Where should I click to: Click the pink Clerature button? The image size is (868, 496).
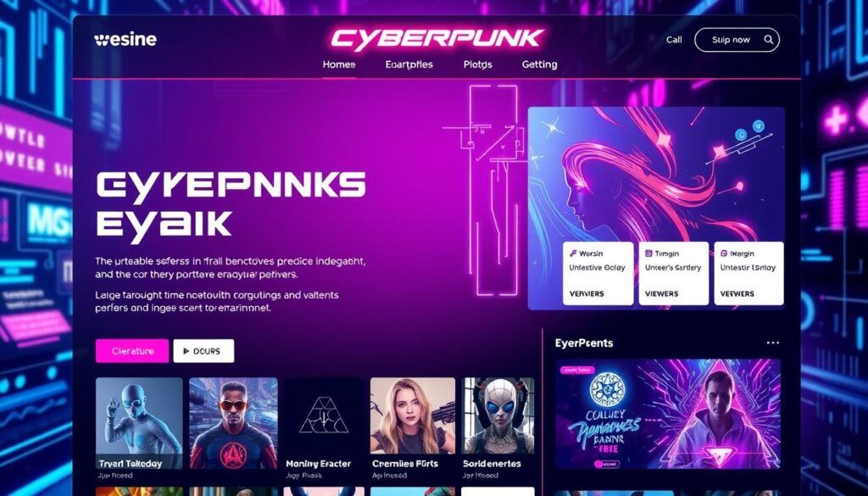tap(131, 351)
